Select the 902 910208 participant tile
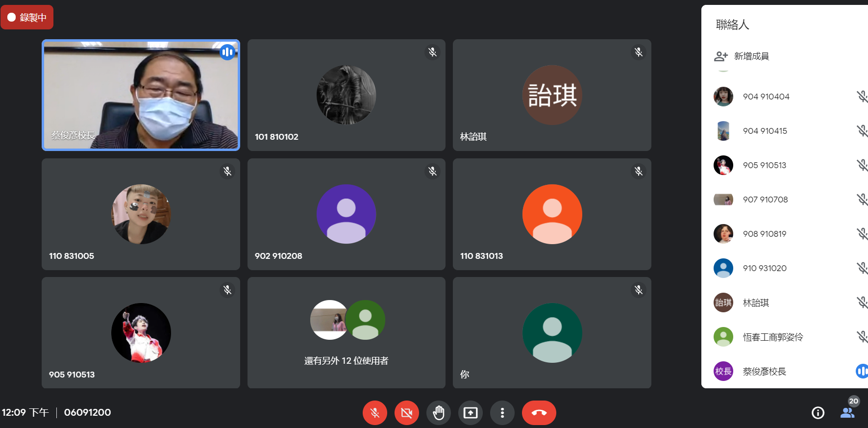This screenshot has height=428, width=868. [x=347, y=214]
